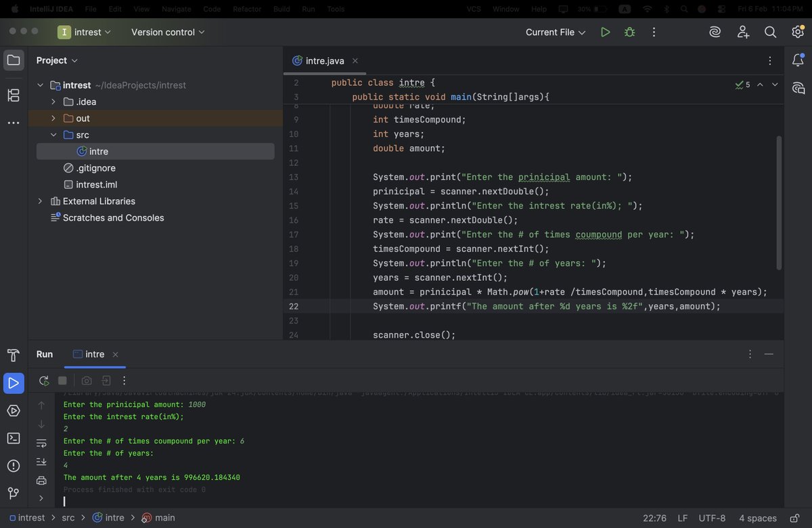Open the Problems tool window
812x528 pixels.
click(x=14, y=466)
